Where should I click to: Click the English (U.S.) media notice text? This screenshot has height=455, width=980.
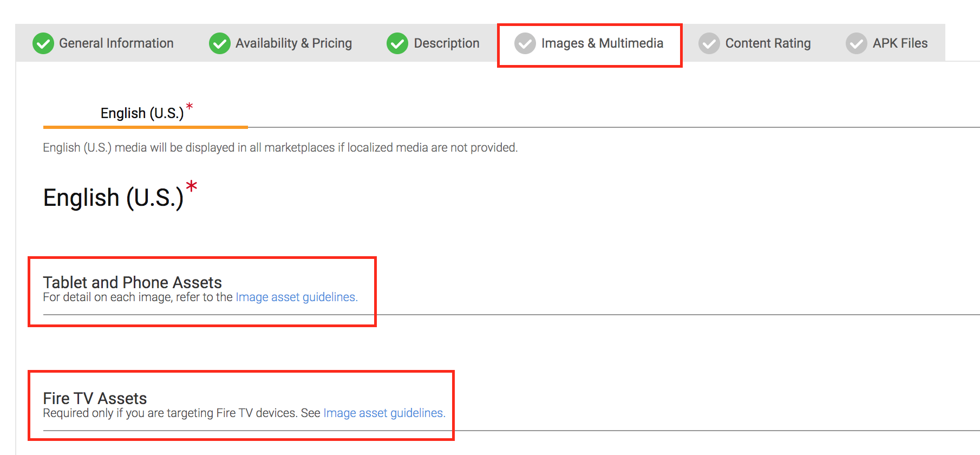280,147
